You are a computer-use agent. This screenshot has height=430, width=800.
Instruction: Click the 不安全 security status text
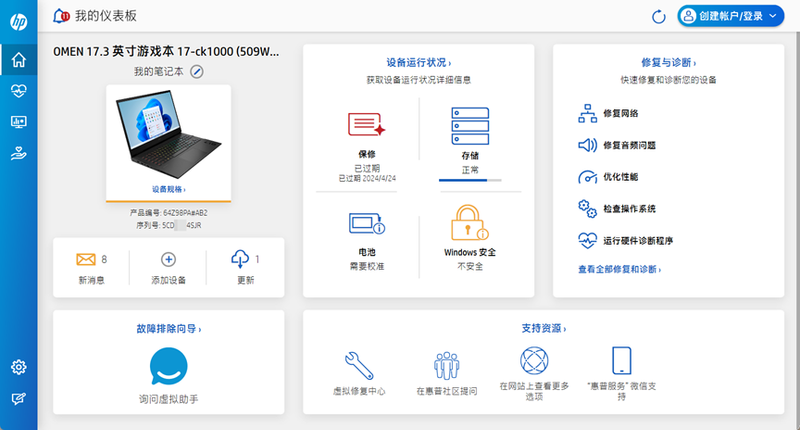470,266
